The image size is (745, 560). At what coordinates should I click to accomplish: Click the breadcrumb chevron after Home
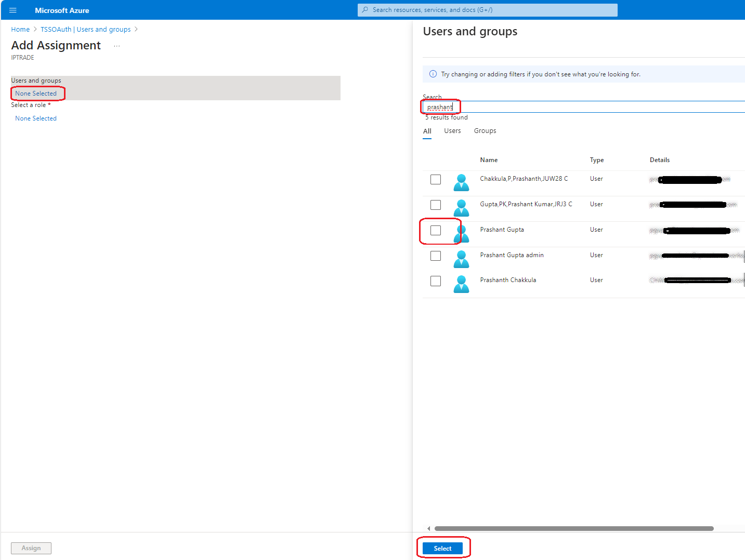pyautogui.click(x=35, y=29)
